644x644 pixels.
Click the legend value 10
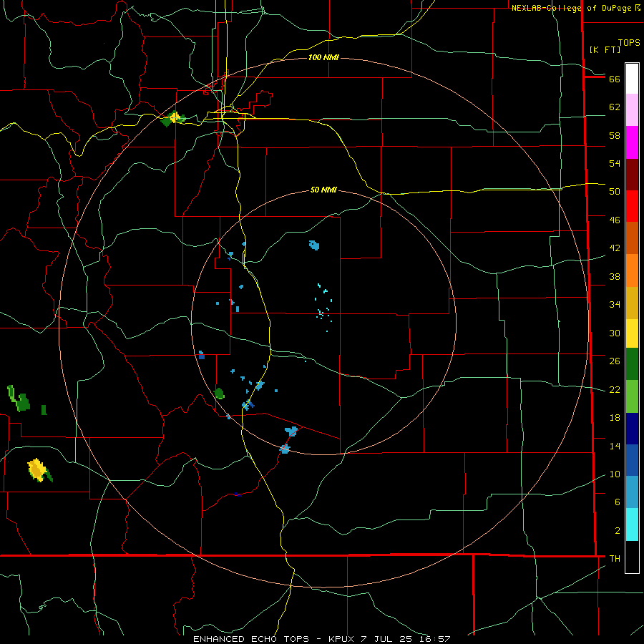pos(615,474)
